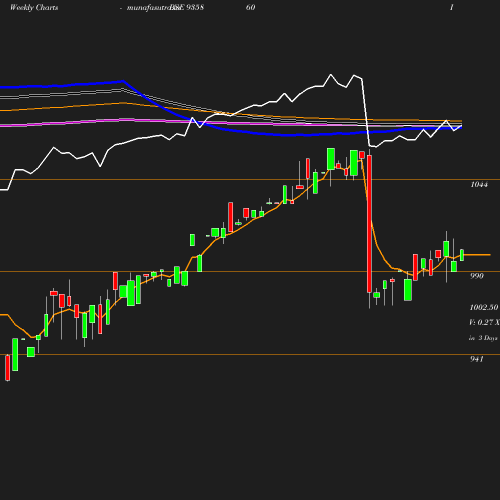Viewport: 500px width, 500px height.
Task: Click the price label 990
Action: (477, 276)
